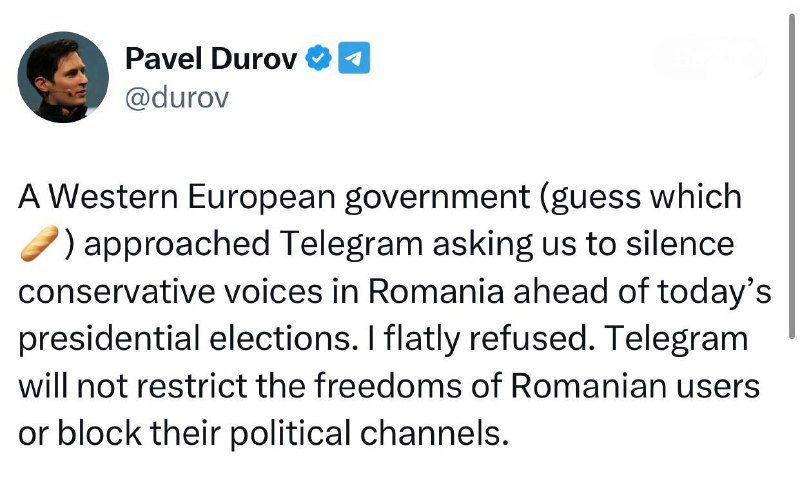Click the word "freedoms" in the post
Viewport: 800px width, 504px height.
(x=388, y=385)
